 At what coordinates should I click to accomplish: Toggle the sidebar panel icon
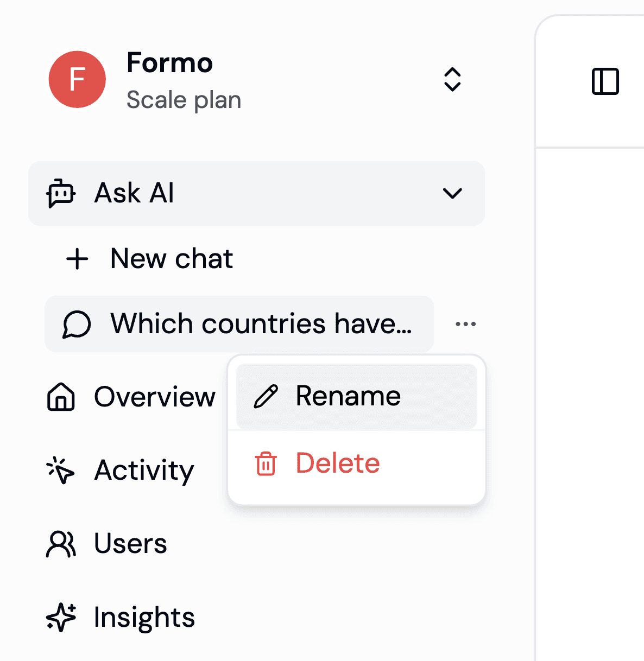pos(605,81)
